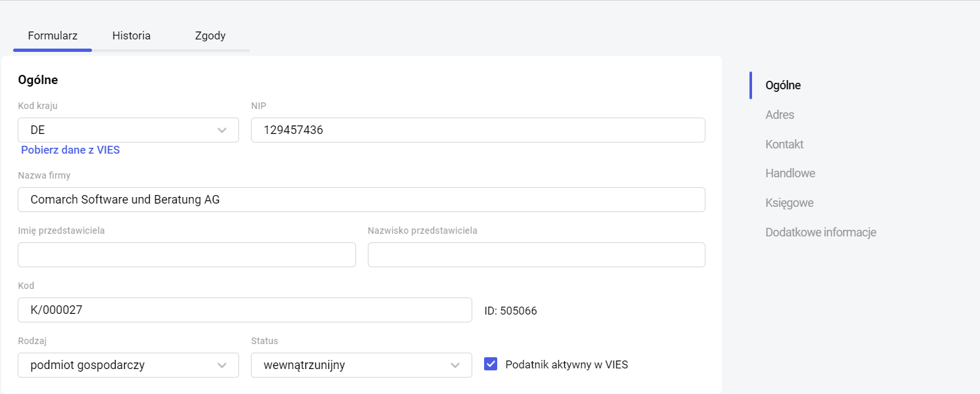
Task: Click the Kod field with K/000027
Action: pos(244,310)
